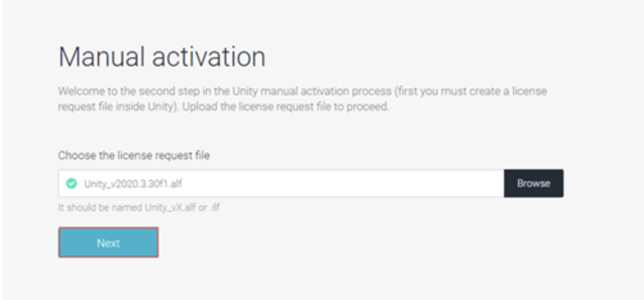Viewport: 644px width, 300px height.
Task: Click the green checkmark validation icon
Action: [x=71, y=183]
